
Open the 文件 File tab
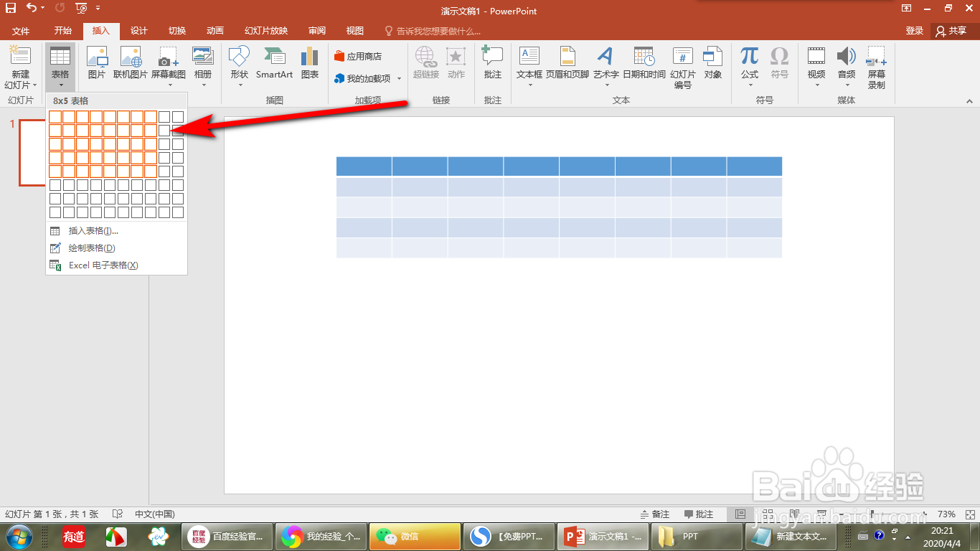pos(21,31)
